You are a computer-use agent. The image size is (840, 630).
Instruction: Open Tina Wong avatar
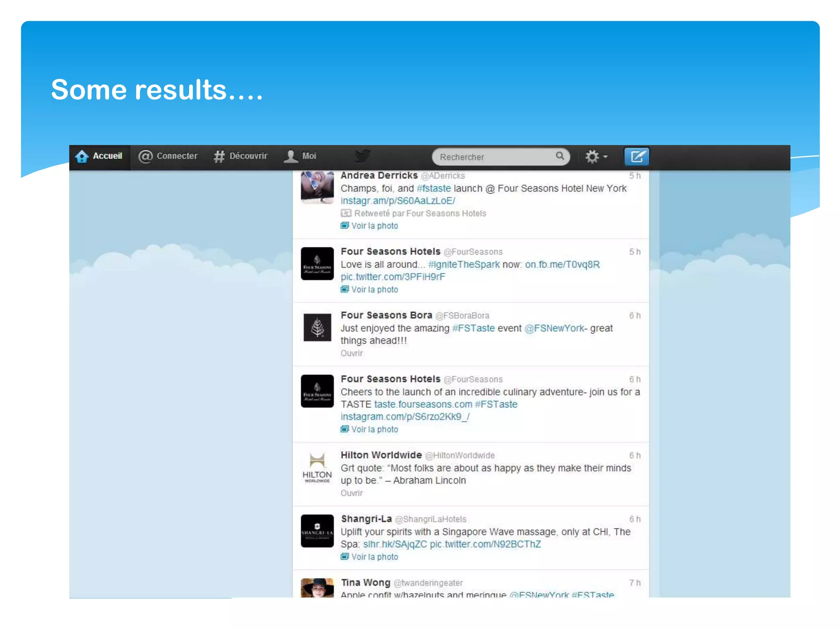[317, 588]
